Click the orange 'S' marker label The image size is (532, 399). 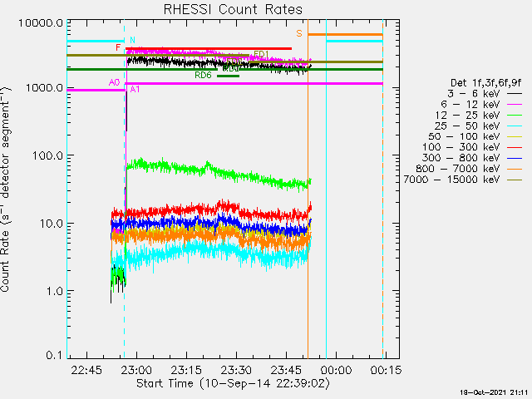click(299, 33)
